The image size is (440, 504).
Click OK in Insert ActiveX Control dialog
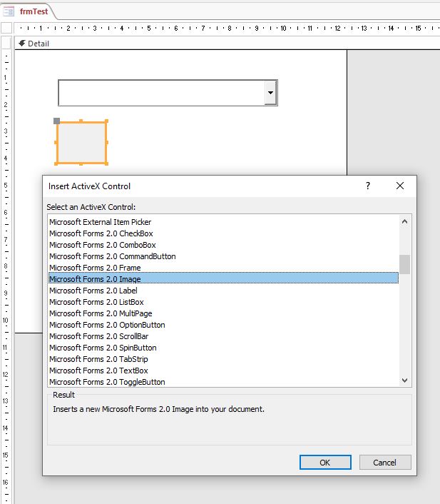[x=325, y=462]
